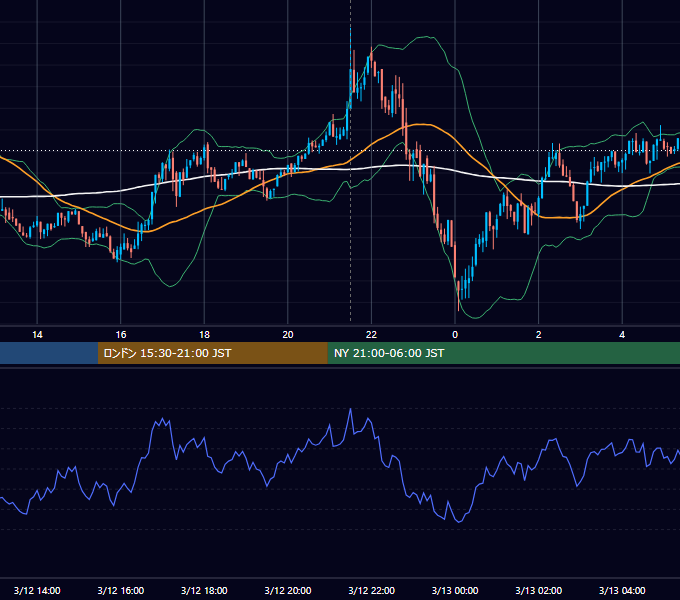Click the NY 21:00-06:00 JST session bar
The width and height of the screenshot is (680, 600).
tap(503, 353)
